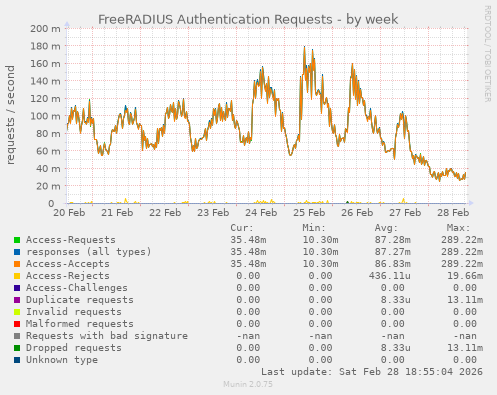This screenshot has width=497, height=395.
Task: Click the graph title 'FreeRADIUS Authentication Requests - by week'
Action: 248,19
